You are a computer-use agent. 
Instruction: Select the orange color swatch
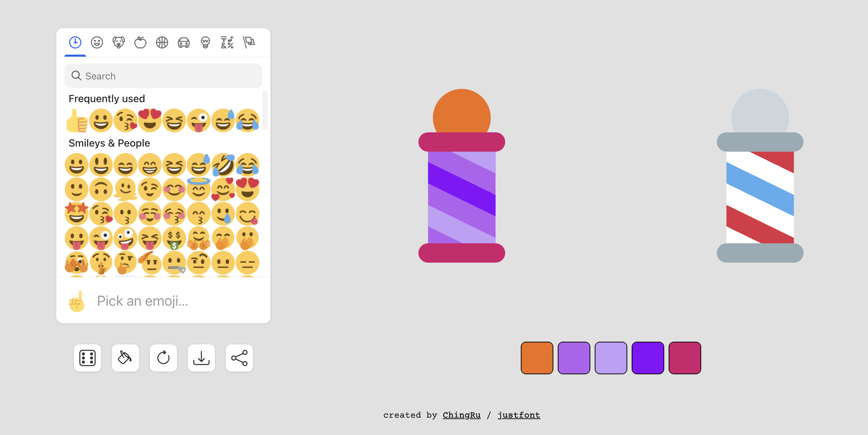537,358
